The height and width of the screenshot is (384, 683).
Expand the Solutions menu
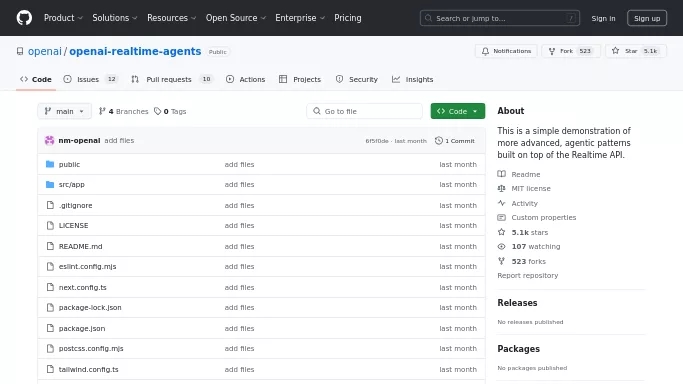pos(115,18)
